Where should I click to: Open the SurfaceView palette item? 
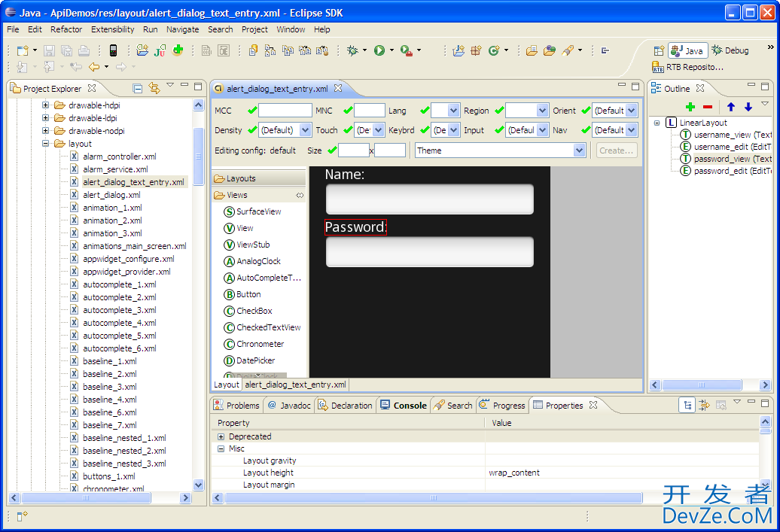pos(252,211)
